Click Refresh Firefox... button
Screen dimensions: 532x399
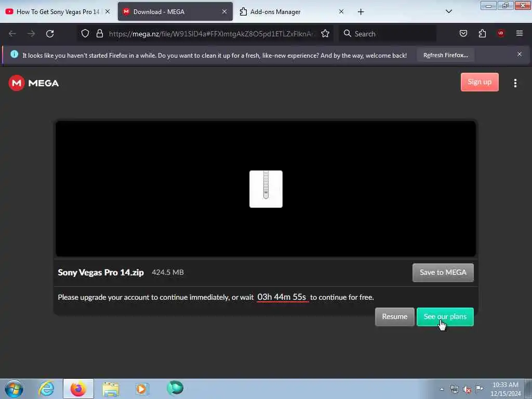tap(445, 55)
